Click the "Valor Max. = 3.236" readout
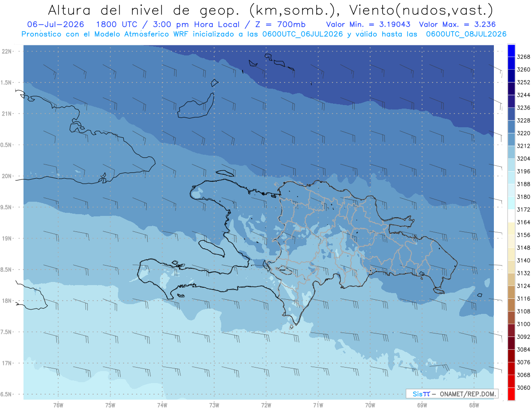The width and height of the screenshot is (532, 411). 457,24
